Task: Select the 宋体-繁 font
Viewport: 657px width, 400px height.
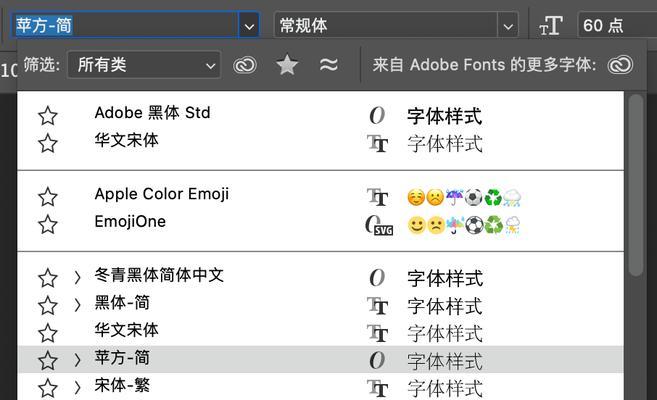Action: [x=122, y=386]
